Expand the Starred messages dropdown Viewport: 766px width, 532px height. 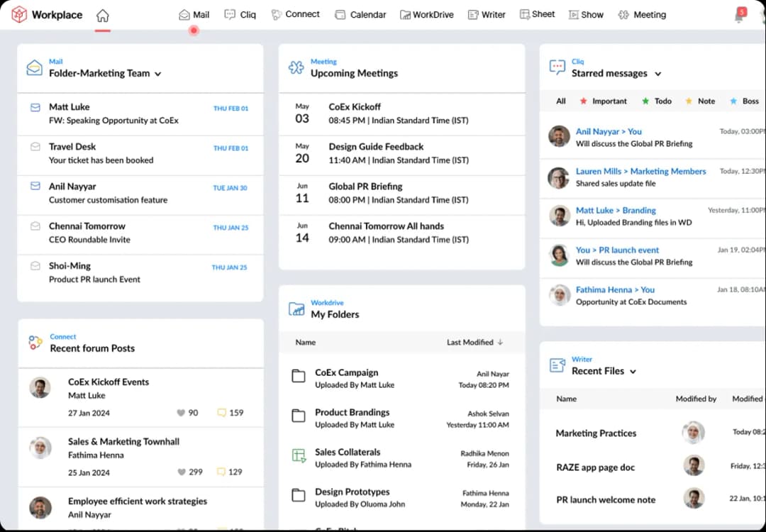click(x=658, y=74)
